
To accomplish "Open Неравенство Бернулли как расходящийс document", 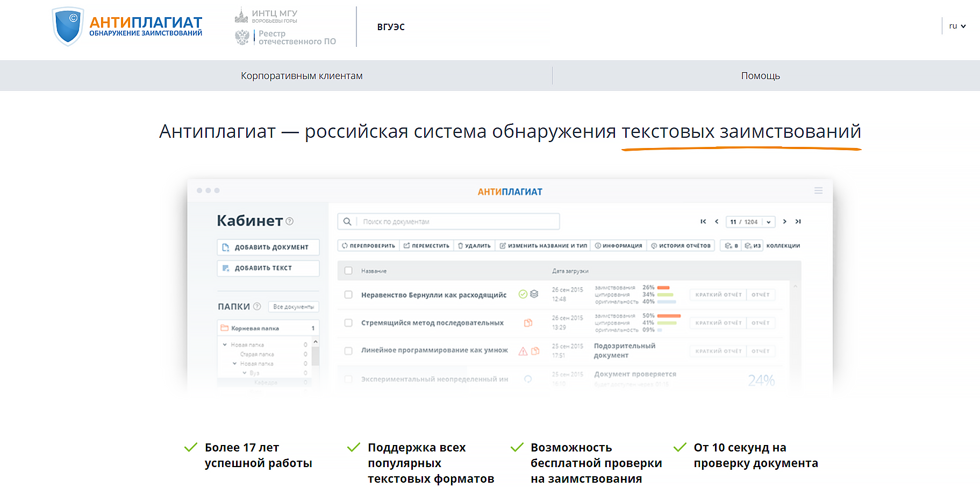I will pos(434,295).
